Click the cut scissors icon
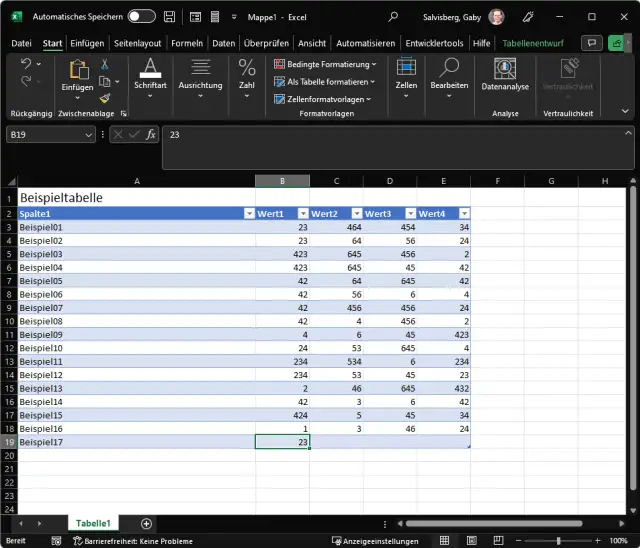640x548 pixels. (x=104, y=64)
